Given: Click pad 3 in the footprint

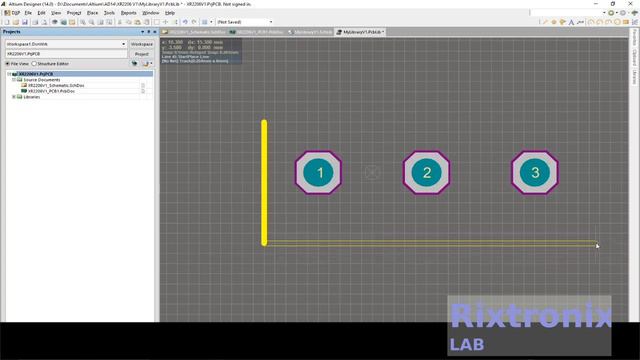Looking at the screenshot, I should [x=535, y=173].
